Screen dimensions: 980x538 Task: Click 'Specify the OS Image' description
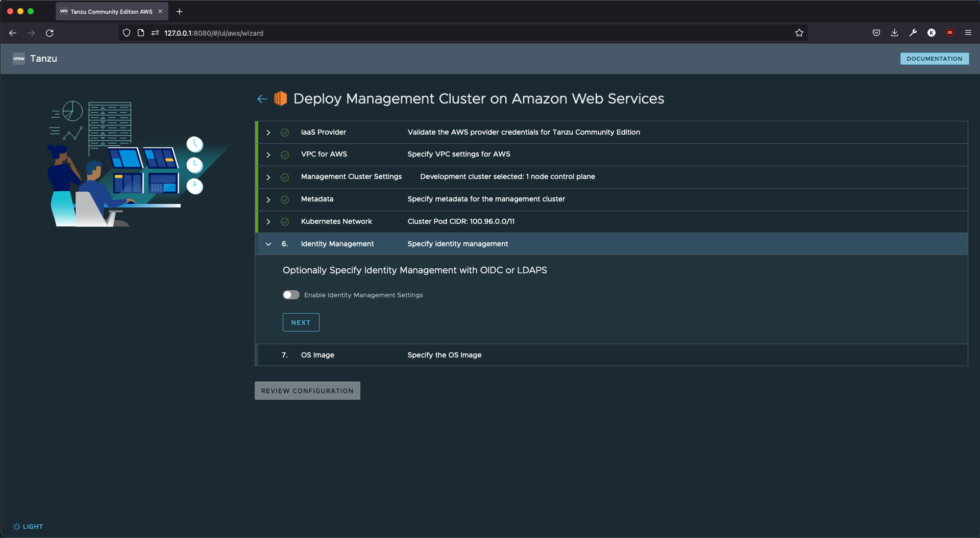pyautogui.click(x=445, y=355)
